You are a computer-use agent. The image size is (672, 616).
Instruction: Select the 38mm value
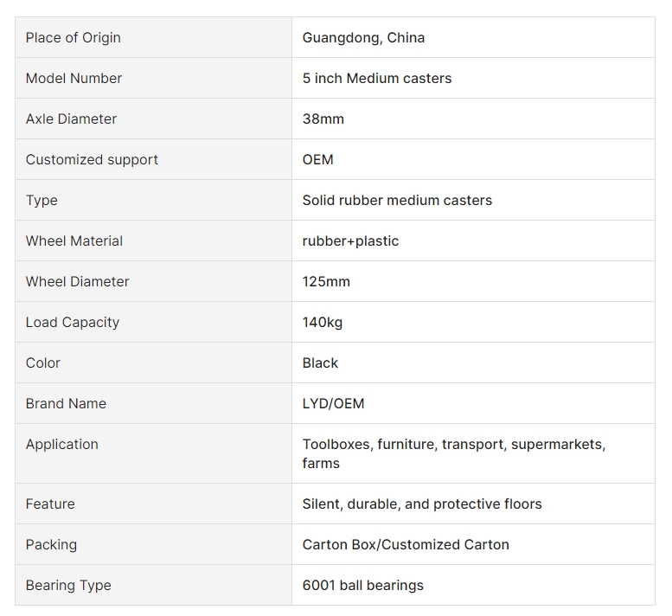click(323, 119)
